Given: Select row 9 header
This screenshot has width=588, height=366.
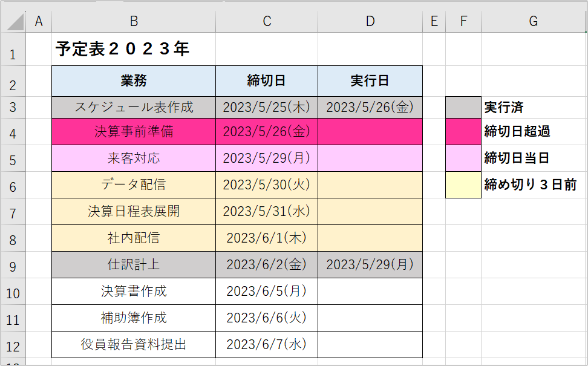Looking at the screenshot, I should pyautogui.click(x=13, y=265).
